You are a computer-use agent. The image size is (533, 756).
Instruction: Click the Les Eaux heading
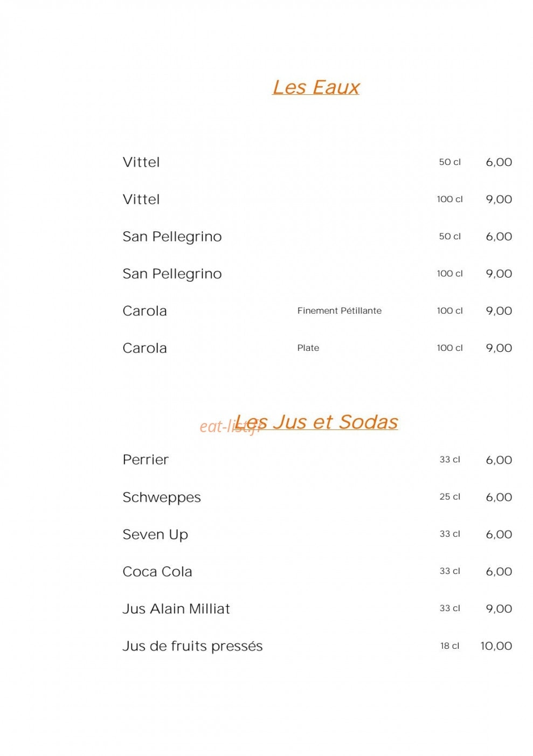[x=316, y=87]
